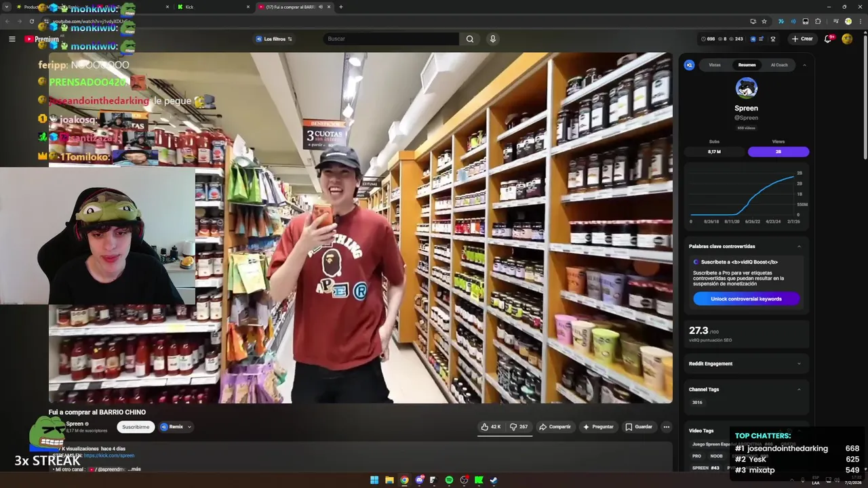Click the vidIQ IQ circle in the side panel
The width and height of the screenshot is (868, 488).
coord(690,65)
